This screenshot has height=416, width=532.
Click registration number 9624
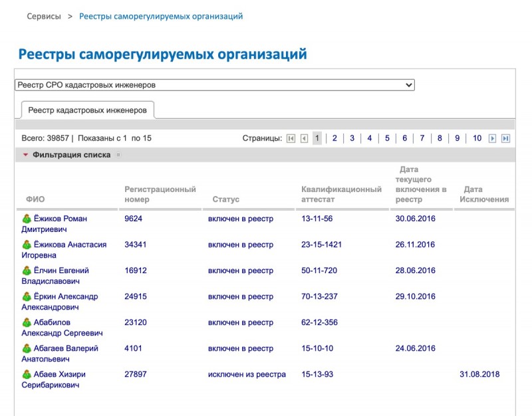click(x=134, y=219)
